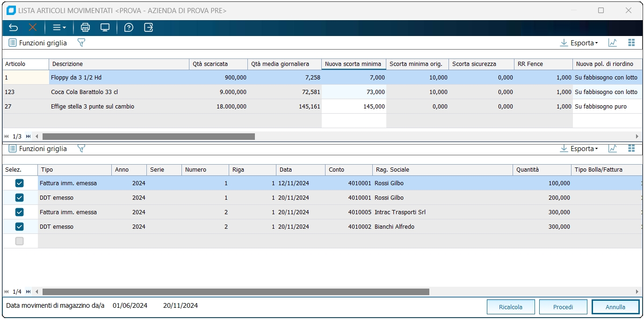The height and width of the screenshot is (319, 644).
Task: Open Funzioni griglia in the upper grid
Action: (x=38, y=43)
